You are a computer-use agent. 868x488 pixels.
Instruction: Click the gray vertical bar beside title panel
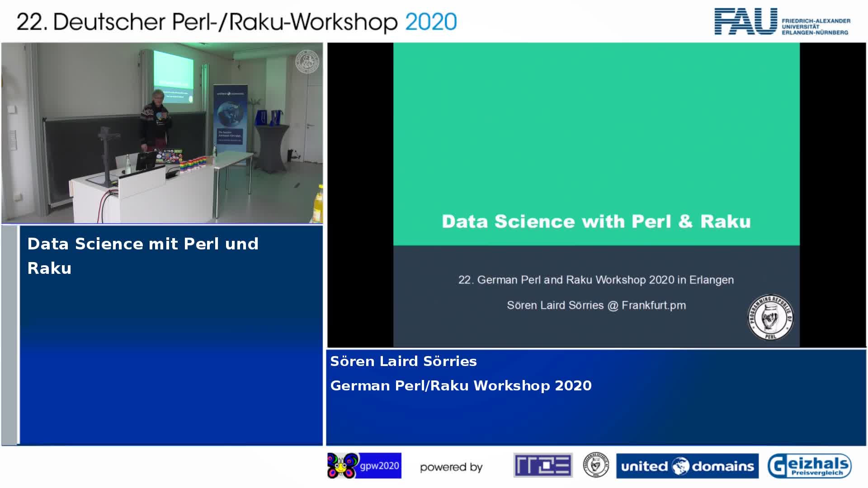point(9,335)
